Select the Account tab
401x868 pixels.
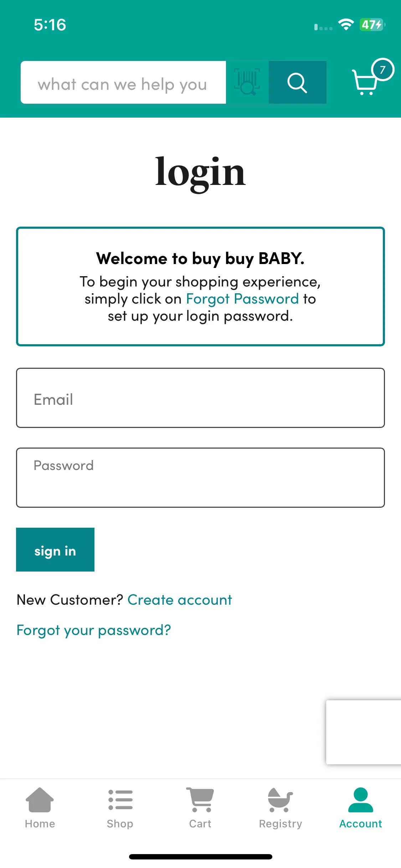tap(361, 808)
